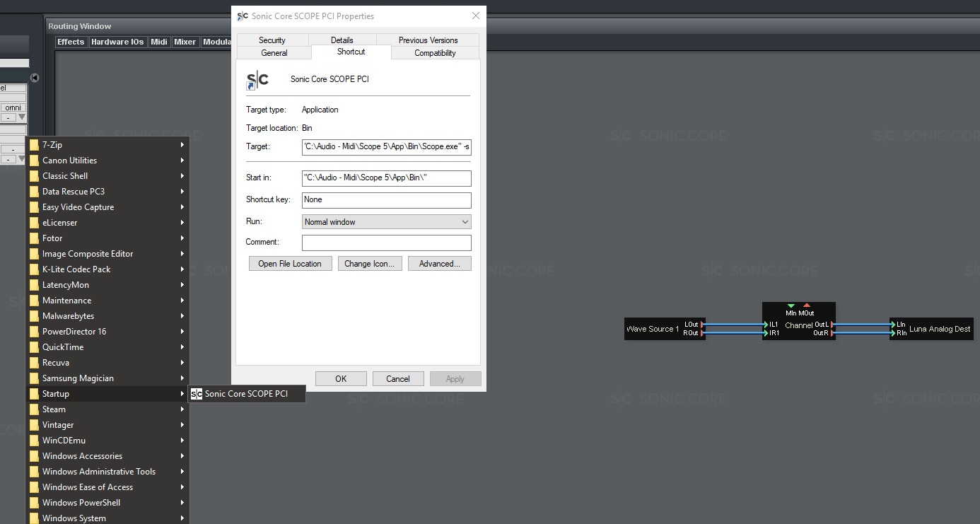The width and height of the screenshot is (980, 524).
Task: Expand the K-Lite Codec Pack submenu arrow
Action: [182, 269]
